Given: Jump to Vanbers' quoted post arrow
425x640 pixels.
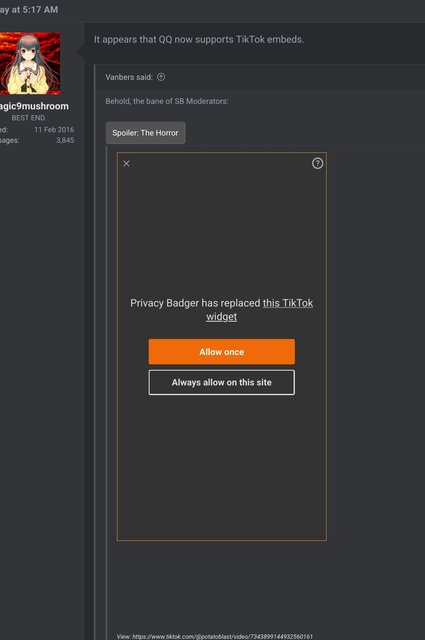Looking at the screenshot, I should 161,77.
